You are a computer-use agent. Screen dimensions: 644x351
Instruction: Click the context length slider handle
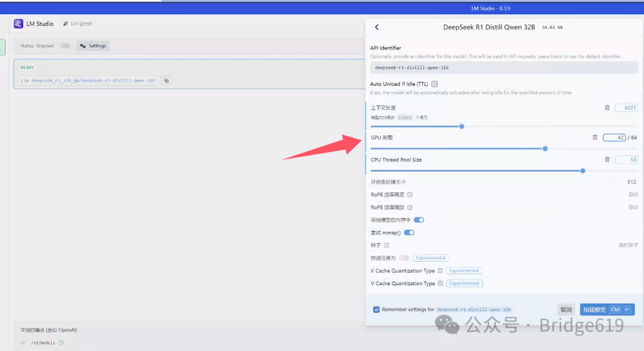coord(462,126)
